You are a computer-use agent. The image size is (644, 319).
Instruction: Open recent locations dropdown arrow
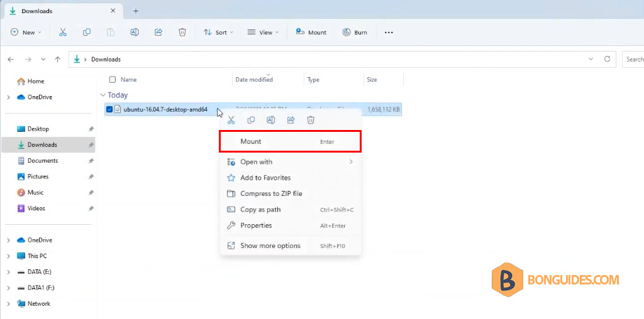click(x=43, y=60)
